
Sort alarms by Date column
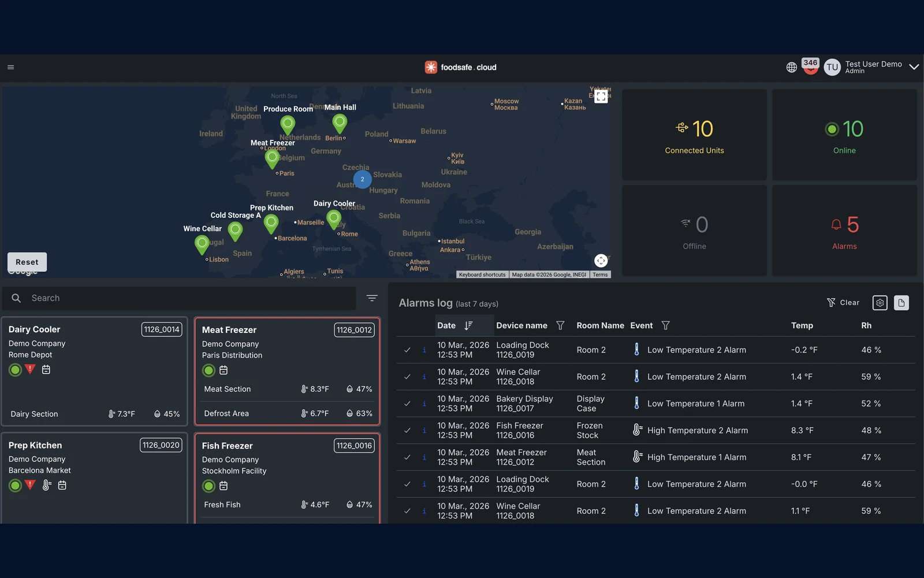468,325
